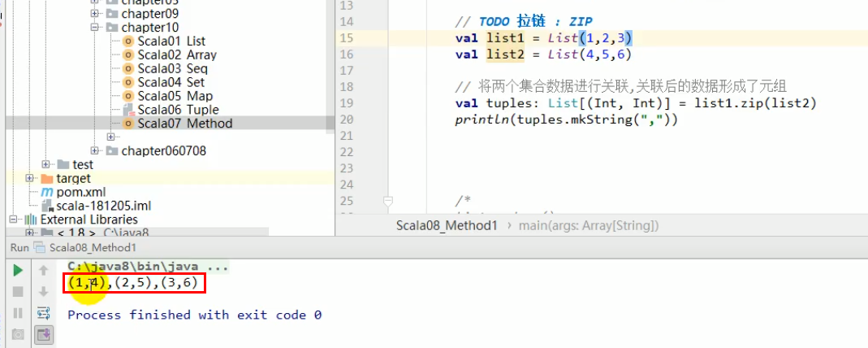Image resolution: width=868 pixels, height=348 pixels.
Task: Click the Stop process square icon
Action: 18,291
